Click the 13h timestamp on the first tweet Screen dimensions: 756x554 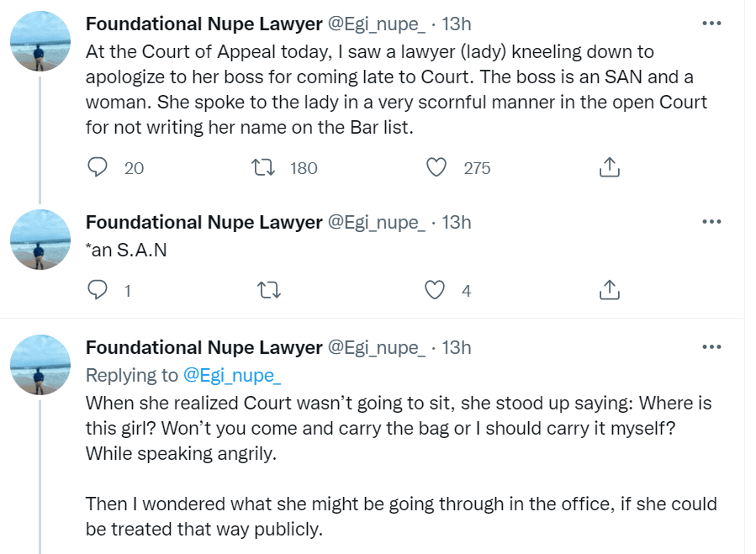coord(457,23)
